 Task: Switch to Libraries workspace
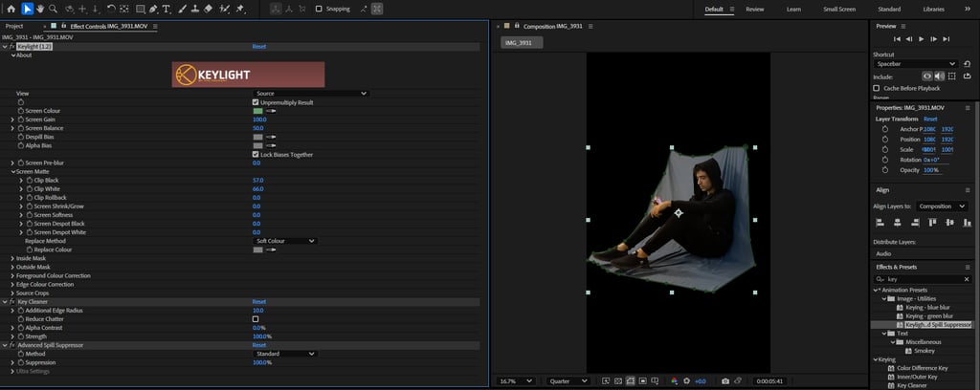[x=934, y=10]
